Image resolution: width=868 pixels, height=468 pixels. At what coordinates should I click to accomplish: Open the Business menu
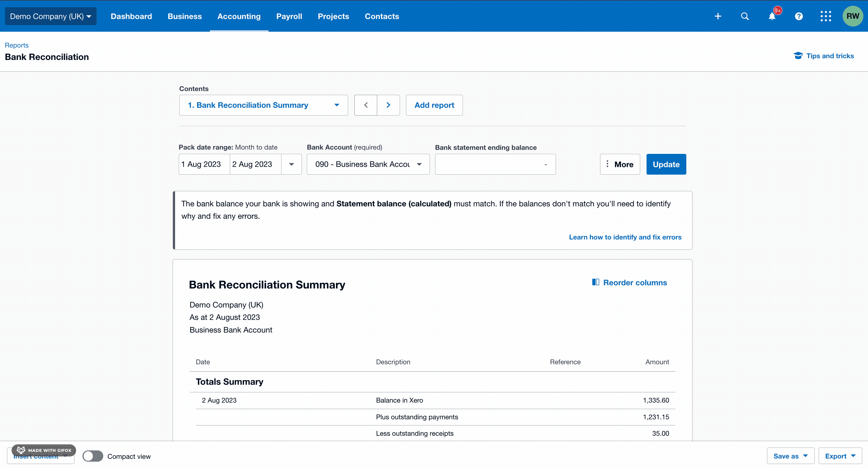185,16
